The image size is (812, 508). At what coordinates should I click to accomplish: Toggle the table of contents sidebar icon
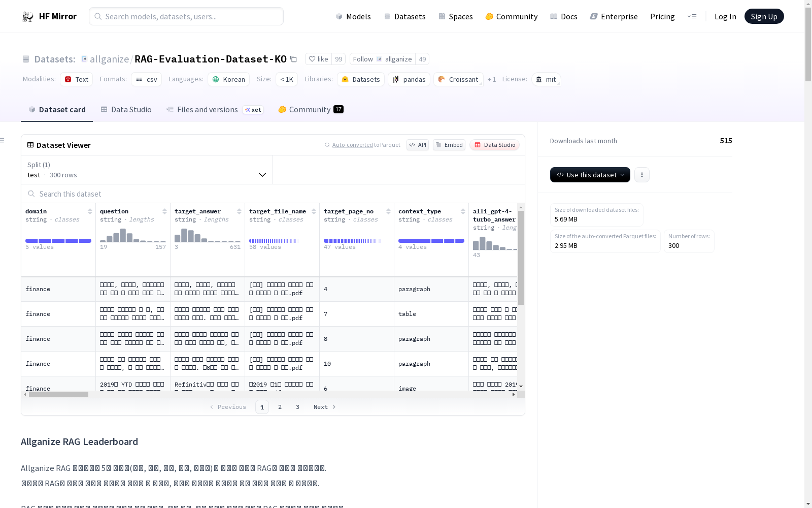click(x=3, y=140)
